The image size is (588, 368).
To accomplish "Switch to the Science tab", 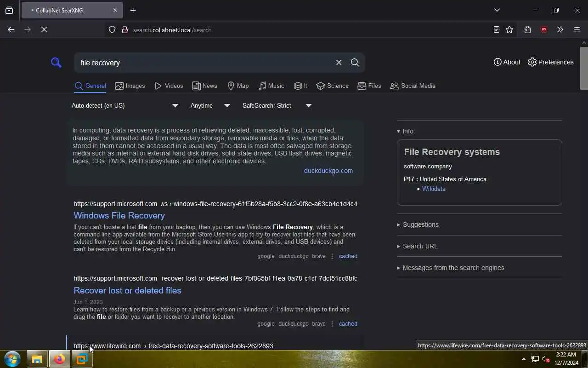I will point(333,86).
